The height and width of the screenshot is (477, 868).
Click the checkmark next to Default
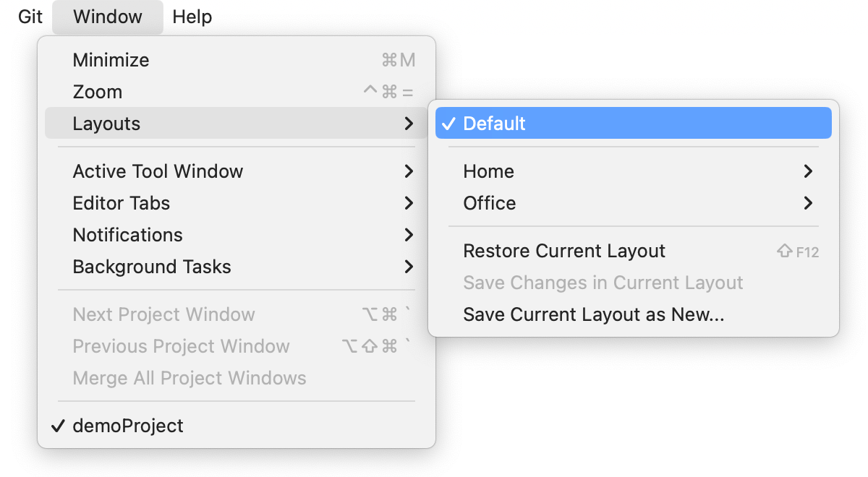point(448,123)
